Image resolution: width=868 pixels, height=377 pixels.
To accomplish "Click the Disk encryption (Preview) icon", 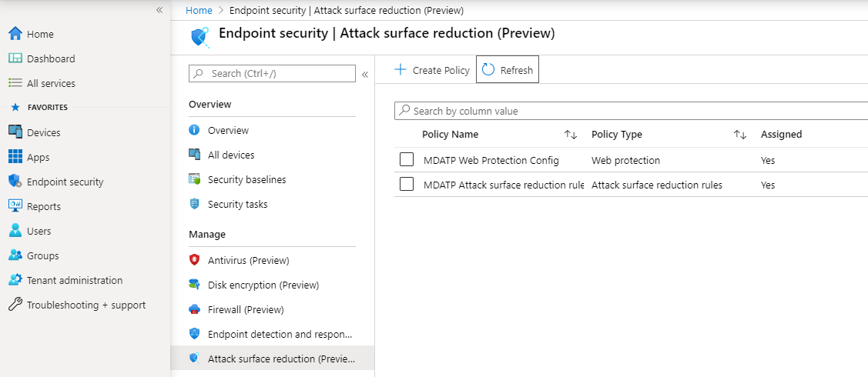I will point(195,285).
